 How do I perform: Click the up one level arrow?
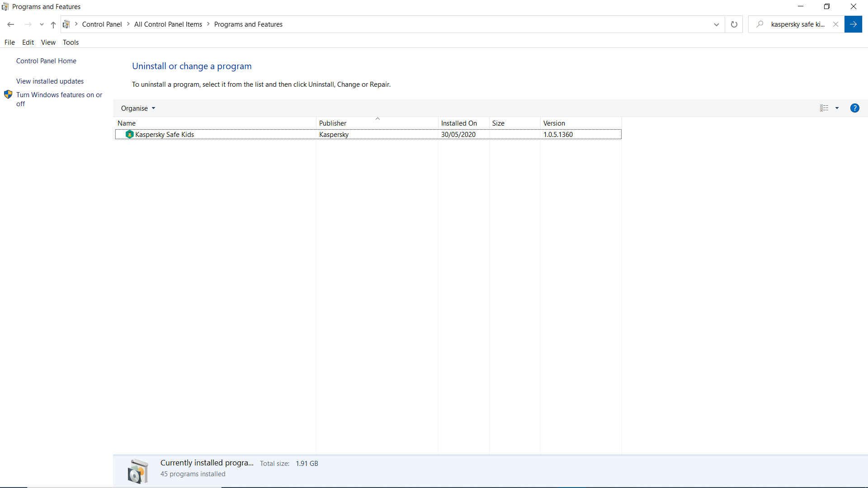point(53,24)
